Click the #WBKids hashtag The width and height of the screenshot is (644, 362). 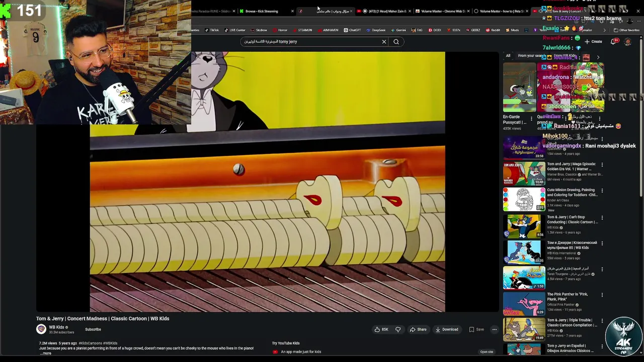(x=110, y=343)
